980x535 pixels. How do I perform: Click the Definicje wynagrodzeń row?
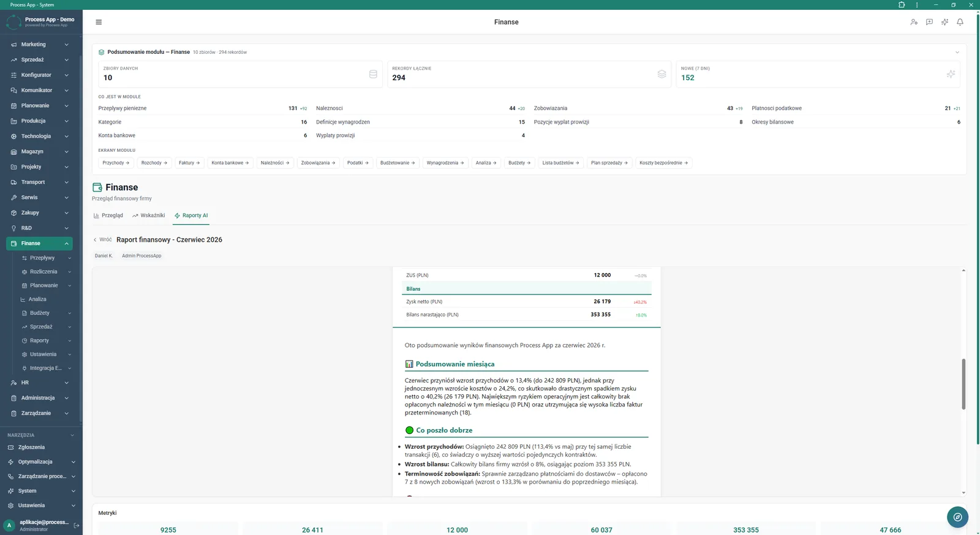point(420,122)
